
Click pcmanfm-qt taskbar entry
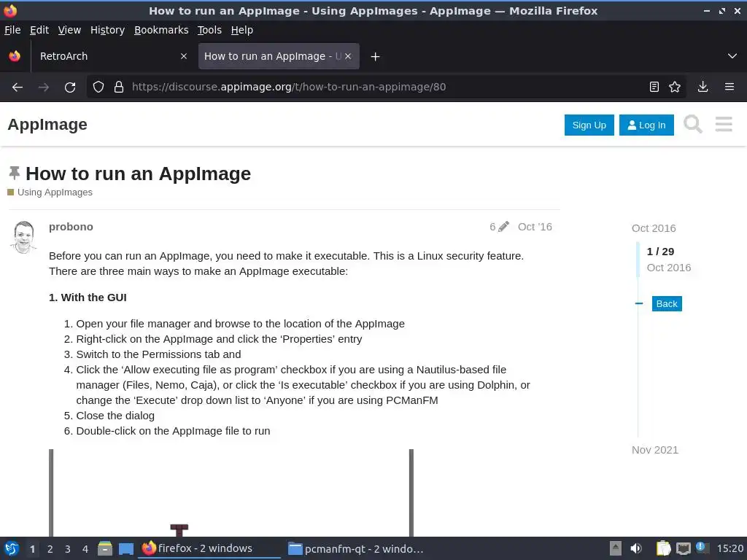(356, 548)
